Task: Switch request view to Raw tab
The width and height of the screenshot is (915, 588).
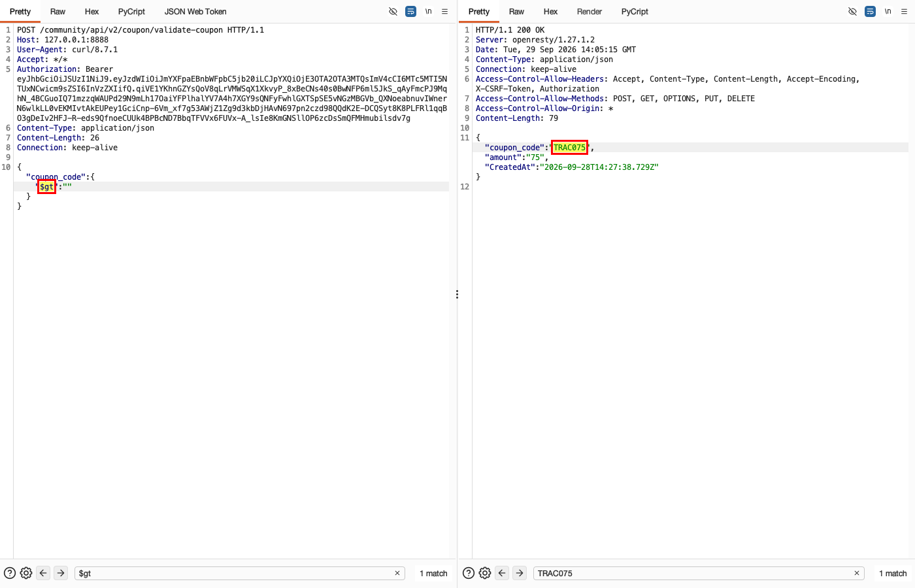Action: click(58, 12)
